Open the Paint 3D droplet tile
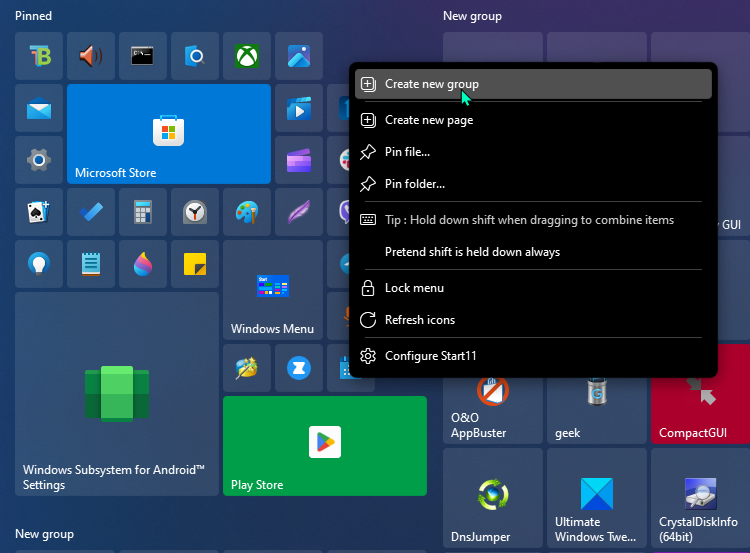 coord(143,264)
